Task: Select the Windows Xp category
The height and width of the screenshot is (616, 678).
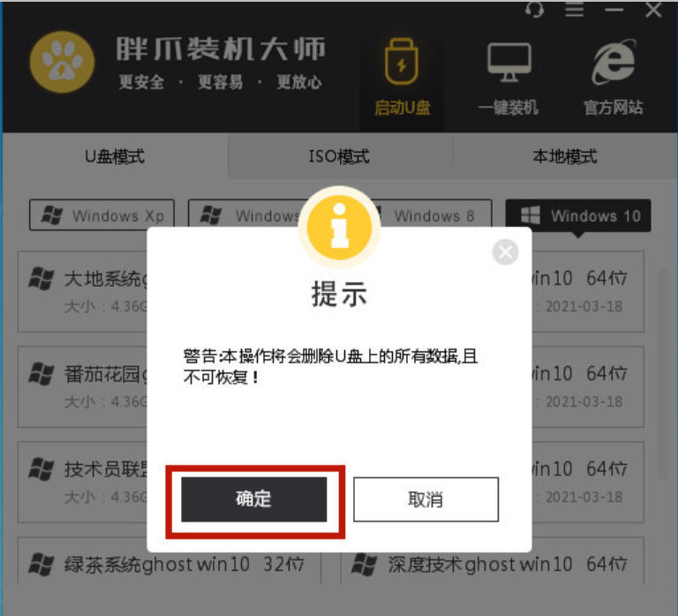Action: [x=102, y=214]
